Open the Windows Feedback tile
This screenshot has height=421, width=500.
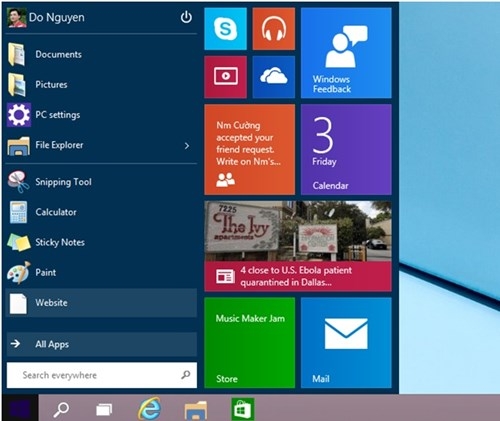click(346, 53)
